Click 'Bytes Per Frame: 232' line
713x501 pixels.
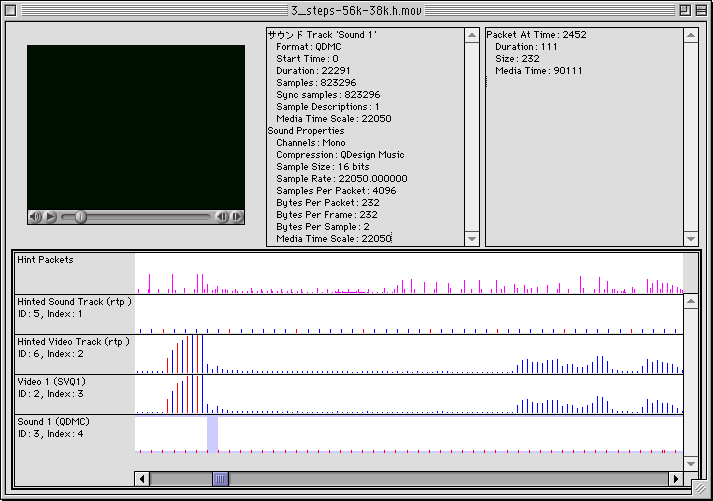[327, 215]
